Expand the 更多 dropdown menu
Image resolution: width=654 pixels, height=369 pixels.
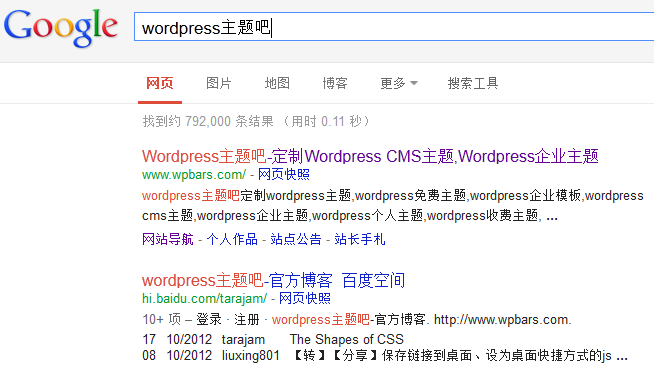(x=399, y=83)
